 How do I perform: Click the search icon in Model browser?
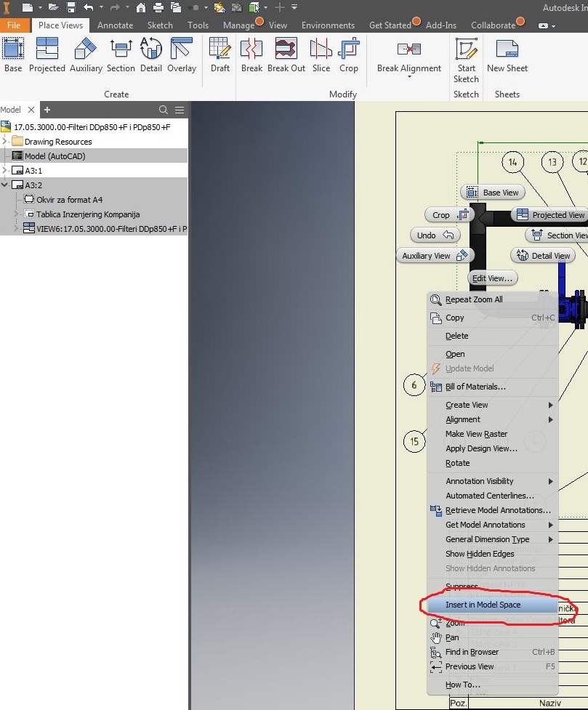164,110
